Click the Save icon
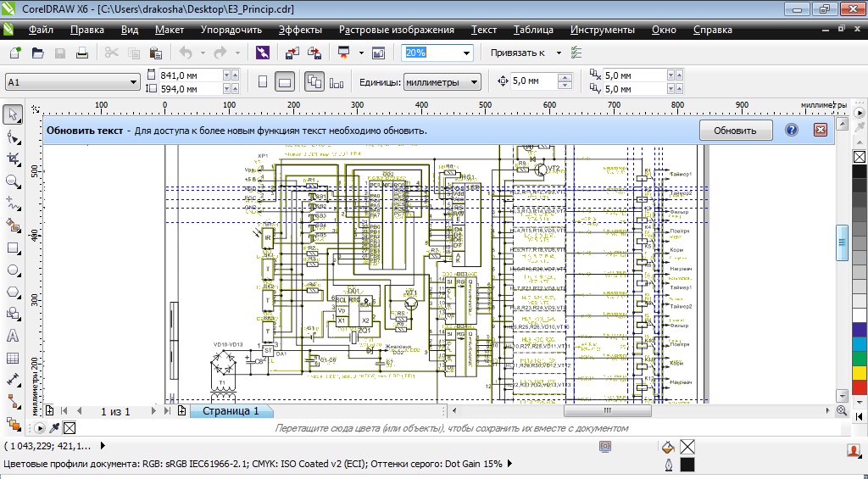868x479 pixels. [x=60, y=53]
